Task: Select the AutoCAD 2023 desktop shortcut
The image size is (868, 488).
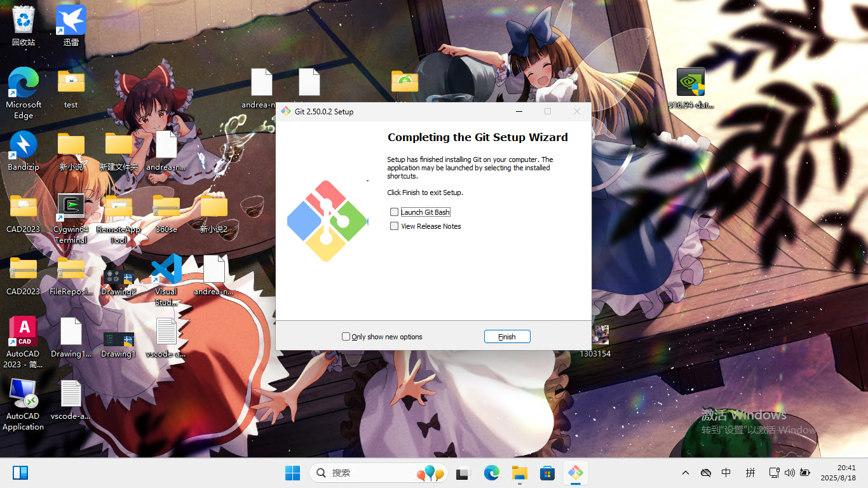Action: (x=24, y=342)
